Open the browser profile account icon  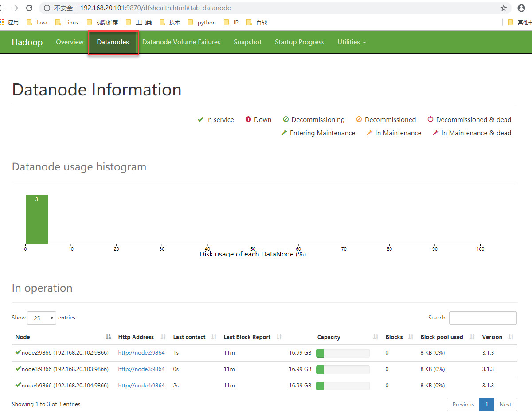pos(521,8)
